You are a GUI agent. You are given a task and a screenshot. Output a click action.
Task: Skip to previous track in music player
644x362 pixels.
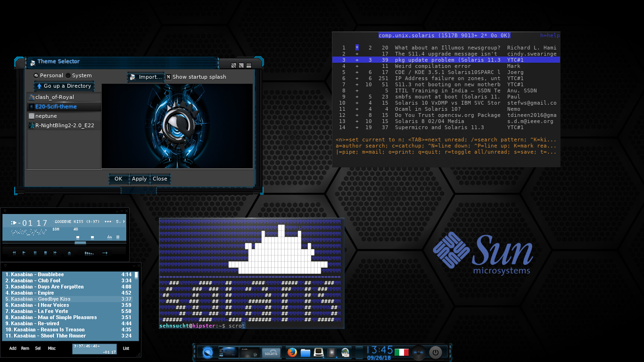pyautogui.click(x=14, y=253)
